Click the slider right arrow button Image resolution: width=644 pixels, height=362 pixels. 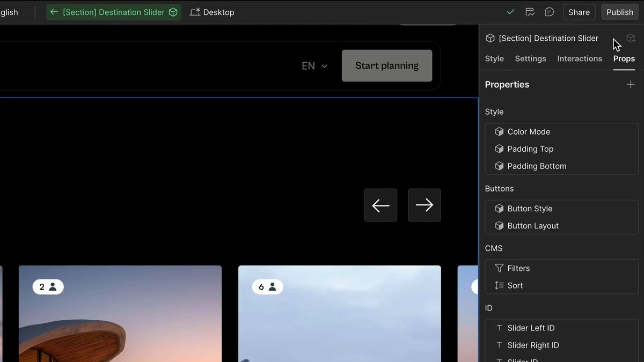tap(425, 205)
